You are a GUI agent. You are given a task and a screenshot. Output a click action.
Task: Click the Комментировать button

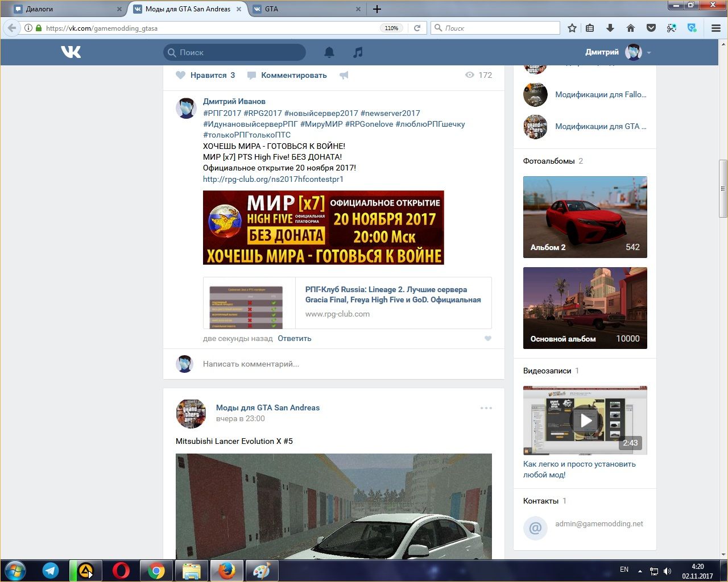click(x=287, y=75)
